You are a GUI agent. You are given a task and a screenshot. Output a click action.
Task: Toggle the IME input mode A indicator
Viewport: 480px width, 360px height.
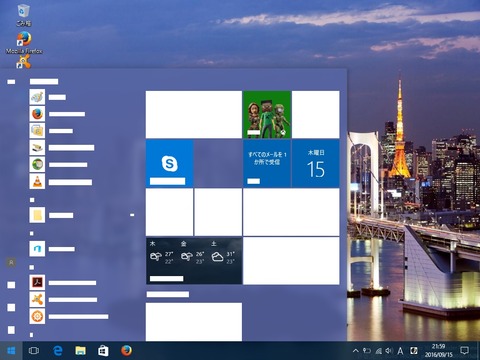pyautogui.click(x=400, y=351)
